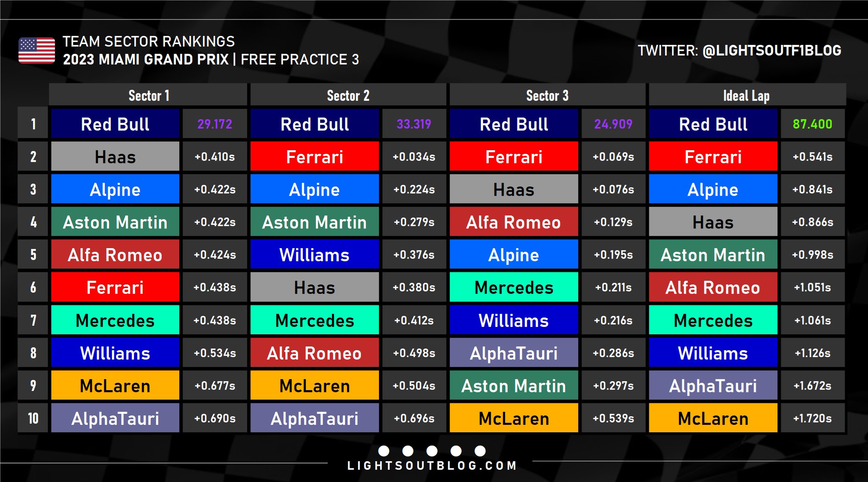This screenshot has width=868, height=482.
Task: Select the Sector 1 column header
Action: (x=148, y=95)
